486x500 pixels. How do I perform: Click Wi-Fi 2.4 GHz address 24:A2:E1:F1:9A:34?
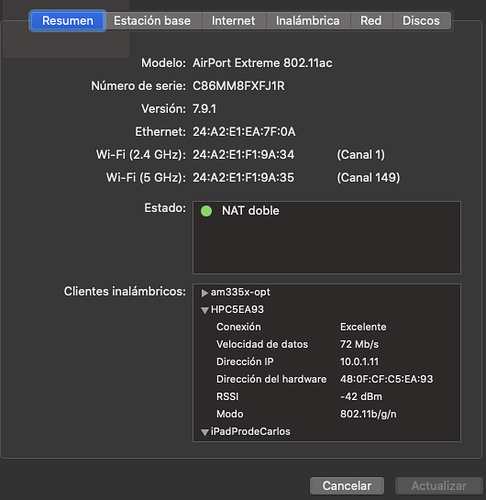coord(243,155)
